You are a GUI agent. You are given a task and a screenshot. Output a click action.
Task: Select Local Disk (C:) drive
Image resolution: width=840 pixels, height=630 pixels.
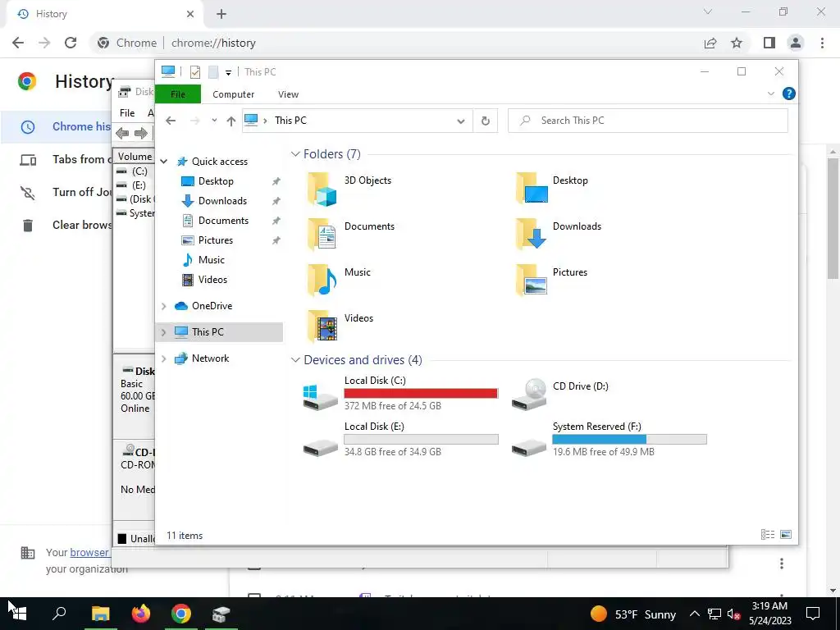400,393
